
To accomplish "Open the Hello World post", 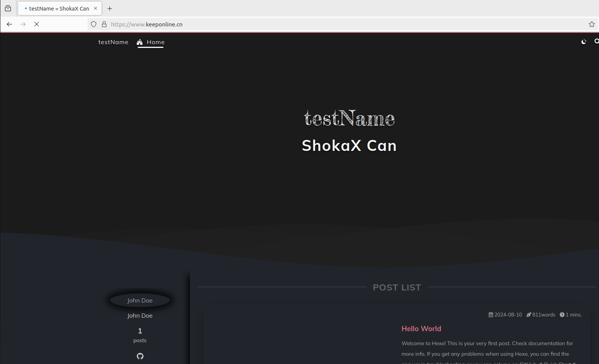I will tap(421, 329).
